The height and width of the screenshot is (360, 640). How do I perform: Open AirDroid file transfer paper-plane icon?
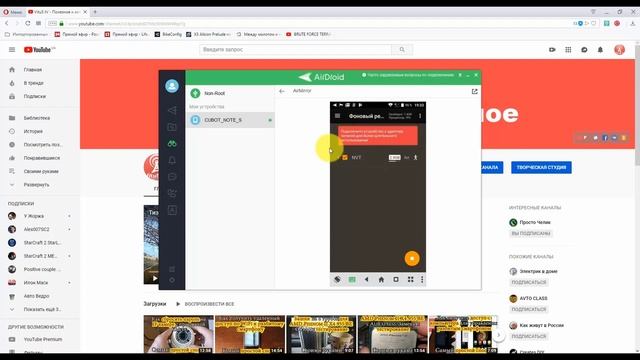(x=172, y=110)
